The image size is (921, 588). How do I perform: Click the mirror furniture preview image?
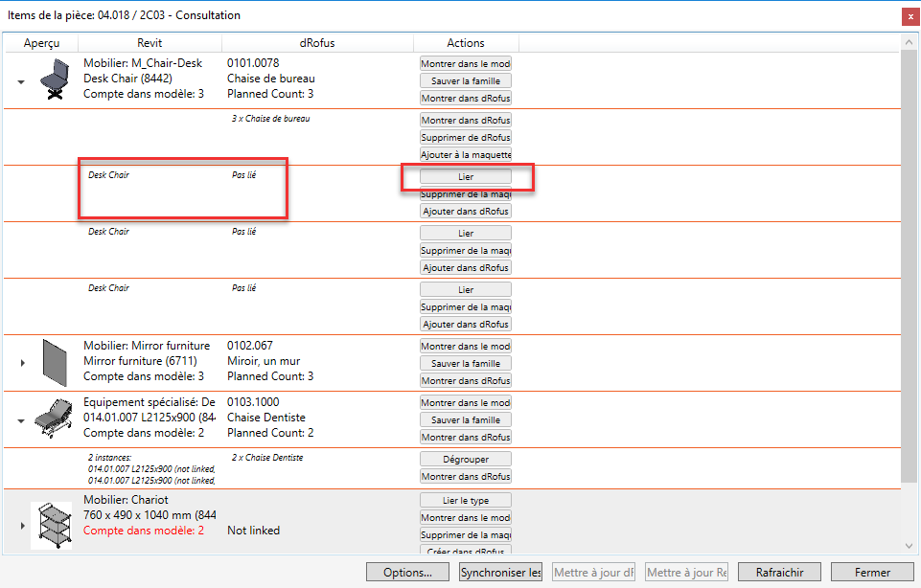pyautogui.click(x=51, y=363)
